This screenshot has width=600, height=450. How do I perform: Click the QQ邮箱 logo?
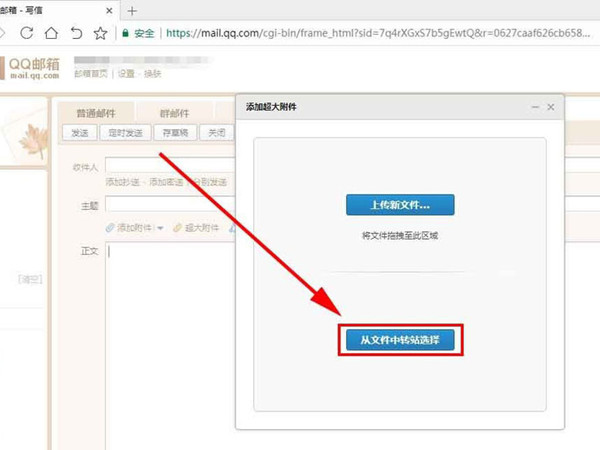[x=35, y=66]
